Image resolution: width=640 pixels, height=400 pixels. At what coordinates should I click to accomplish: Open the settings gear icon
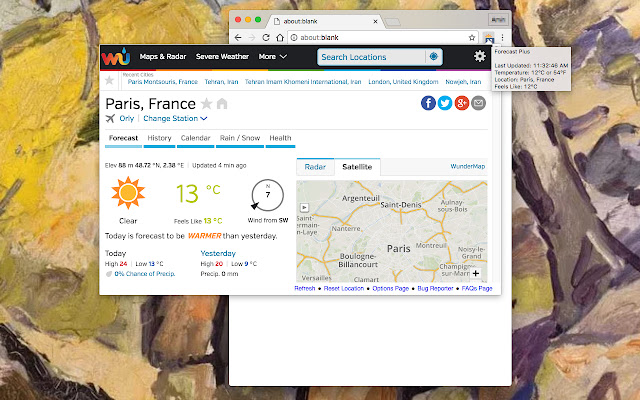480,56
